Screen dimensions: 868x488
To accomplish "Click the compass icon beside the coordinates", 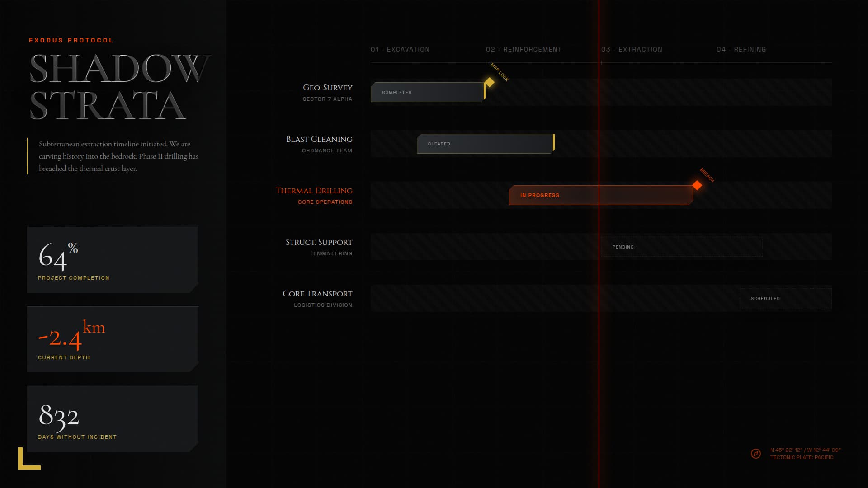I will point(756,454).
